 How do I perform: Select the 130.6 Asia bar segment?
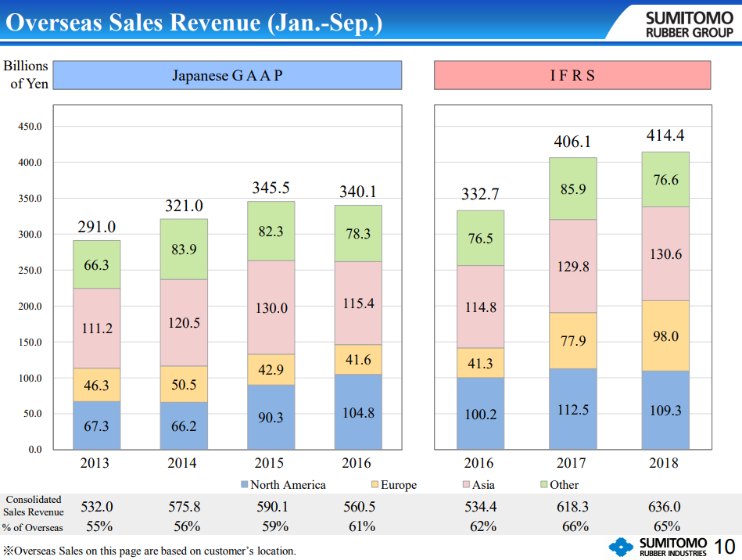pyautogui.click(x=665, y=253)
